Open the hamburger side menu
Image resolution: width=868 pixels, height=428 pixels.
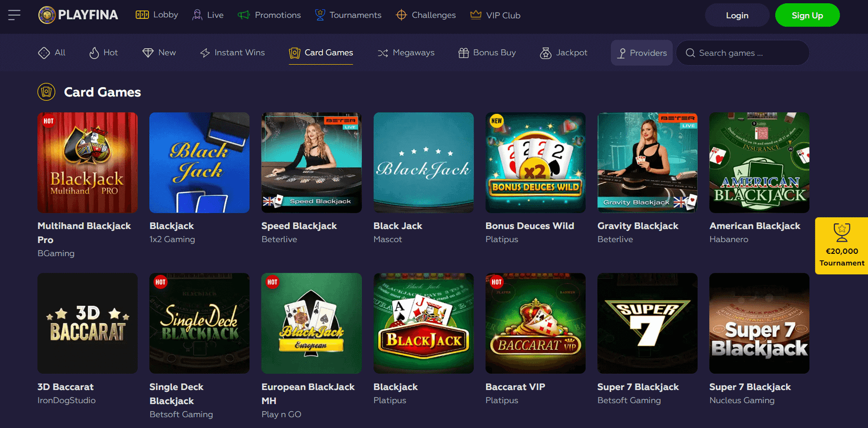click(x=14, y=15)
